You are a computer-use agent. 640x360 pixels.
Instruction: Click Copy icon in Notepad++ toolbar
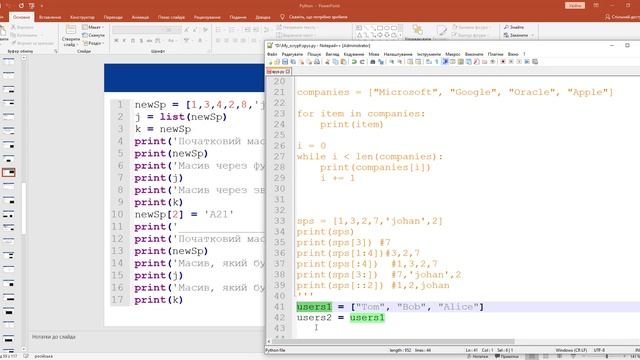pos(335,62)
